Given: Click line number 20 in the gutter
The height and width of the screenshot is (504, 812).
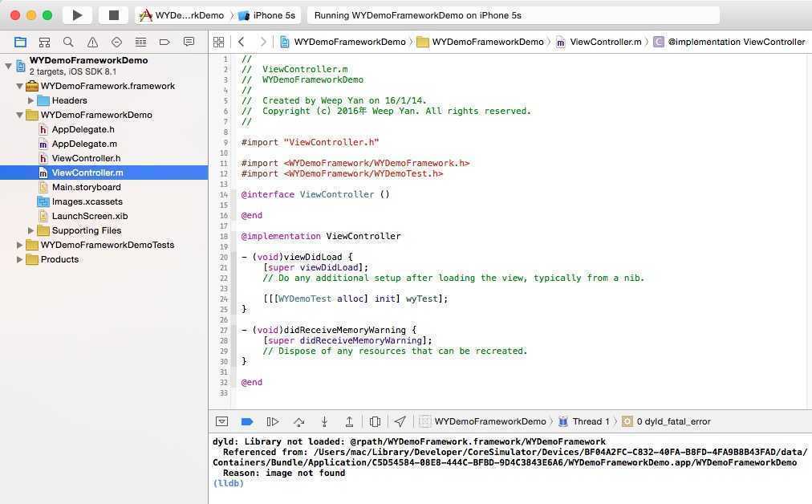Looking at the screenshot, I should click(x=224, y=258).
